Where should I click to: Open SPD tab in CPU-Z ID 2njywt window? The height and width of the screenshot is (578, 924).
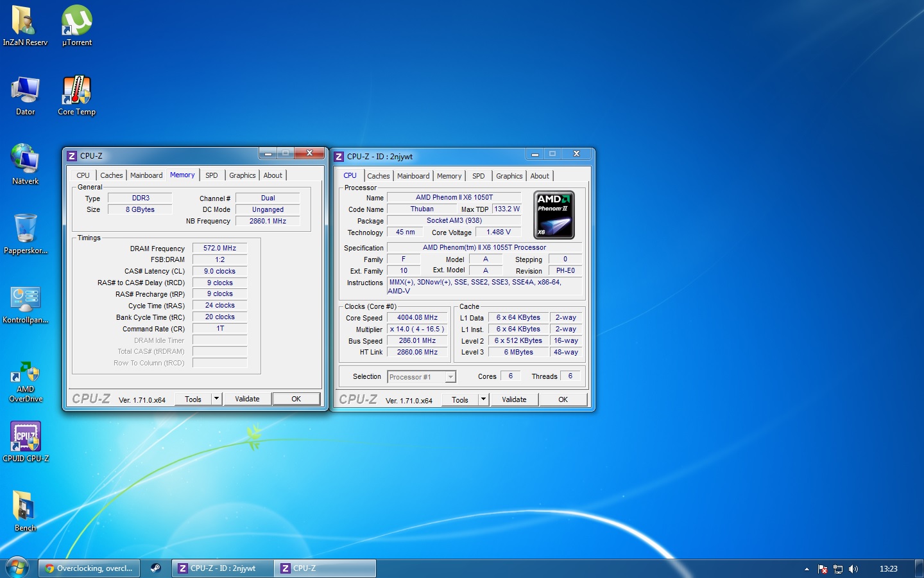pos(479,176)
